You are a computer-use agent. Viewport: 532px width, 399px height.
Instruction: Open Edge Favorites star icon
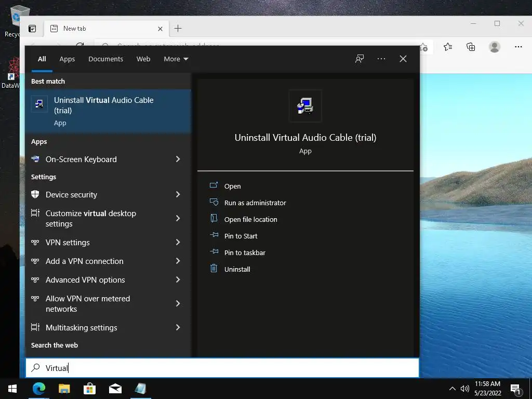tap(448, 47)
